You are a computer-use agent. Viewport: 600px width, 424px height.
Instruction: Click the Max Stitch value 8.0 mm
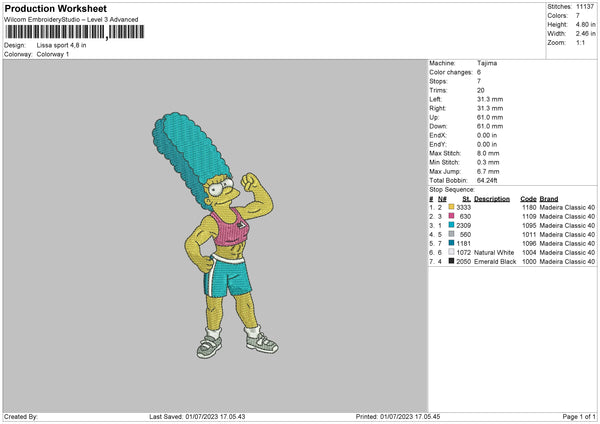point(488,153)
